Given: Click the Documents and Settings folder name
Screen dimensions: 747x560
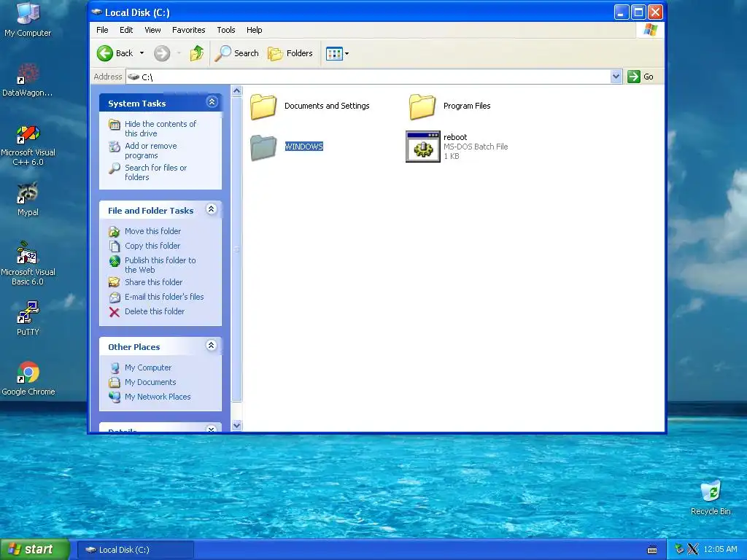Looking at the screenshot, I should point(327,106).
